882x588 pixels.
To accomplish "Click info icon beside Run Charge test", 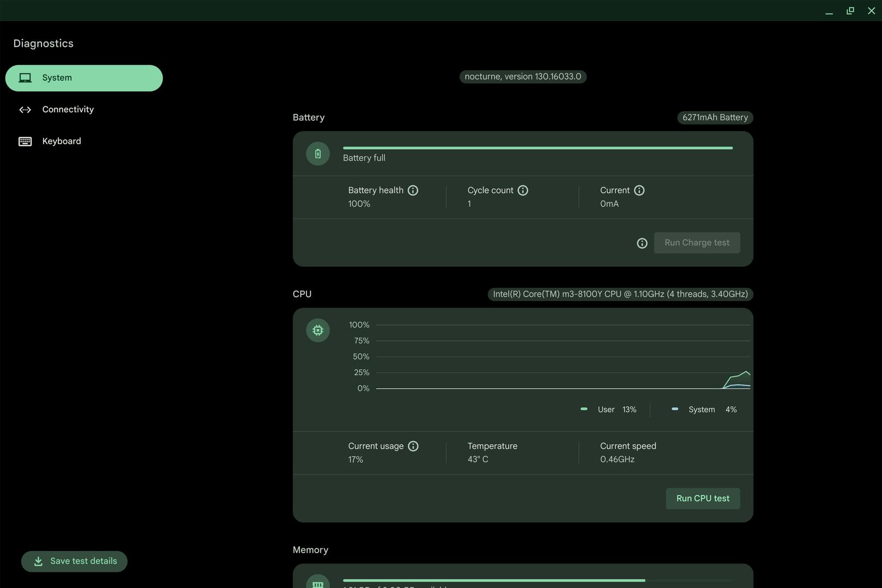I will click(642, 243).
